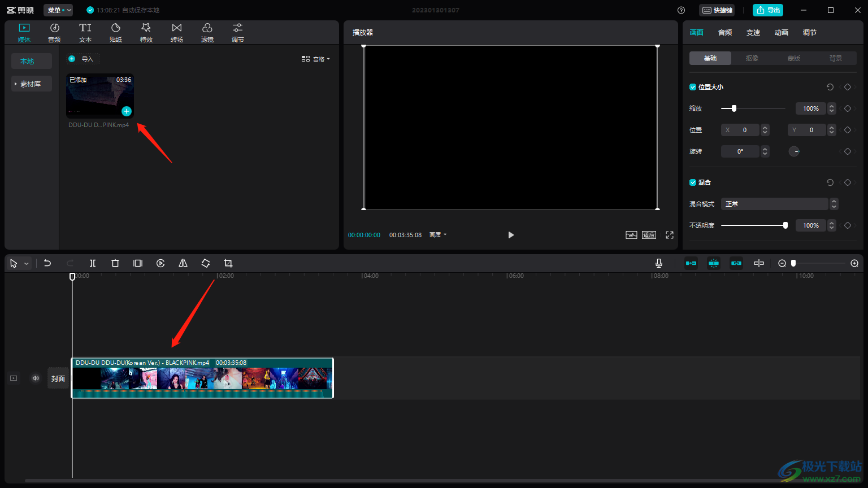The height and width of the screenshot is (488, 868).
Task: Click the microphone record icon
Action: click(659, 263)
